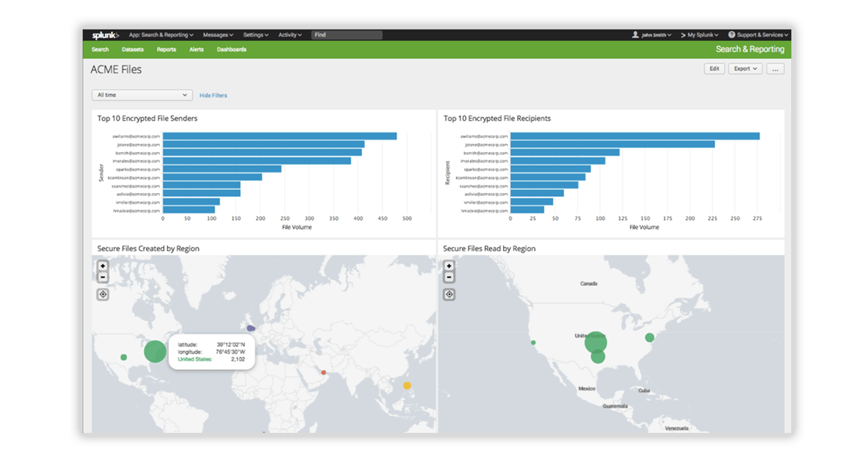Click kmiller bar in Recipients chart
The image size is (868, 462).
tap(532, 202)
